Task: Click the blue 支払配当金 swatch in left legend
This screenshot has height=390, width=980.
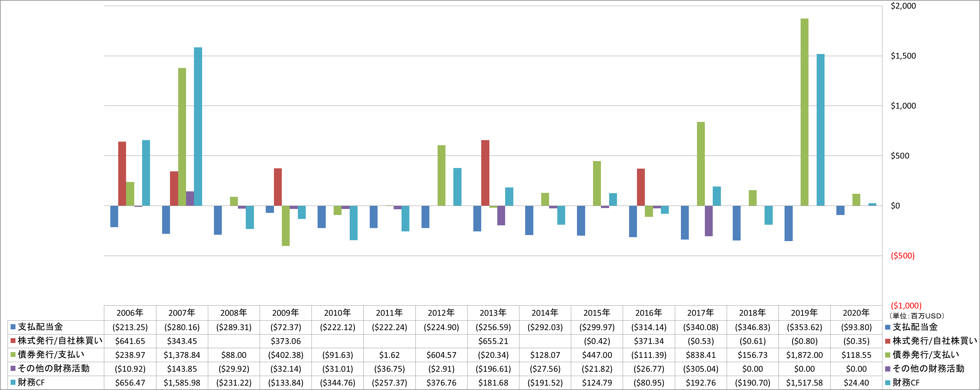Action: click(x=13, y=327)
